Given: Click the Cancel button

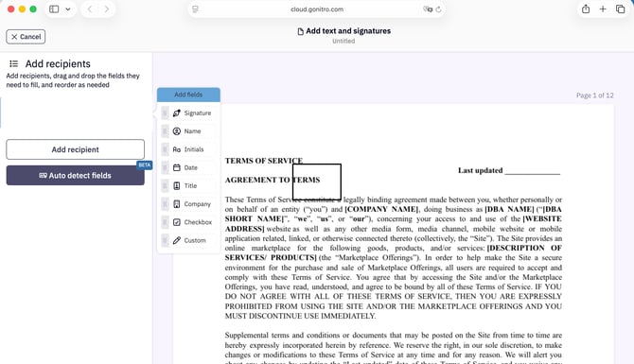Looking at the screenshot, I should [x=26, y=37].
